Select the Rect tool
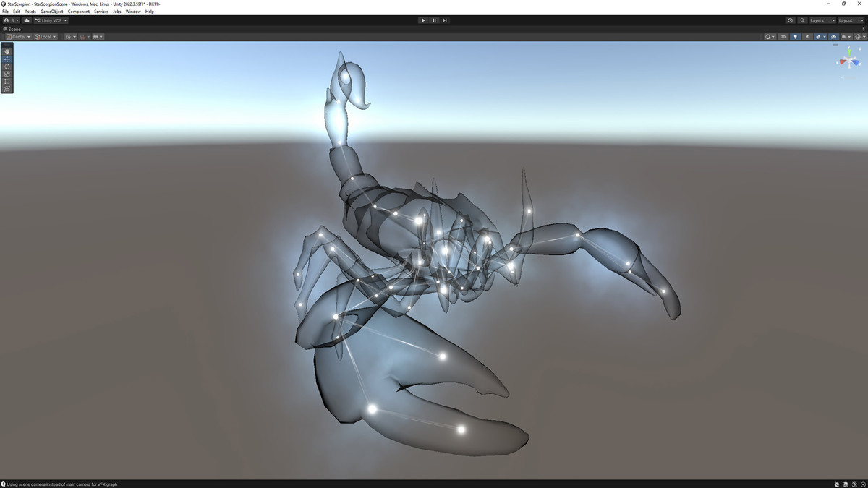 7,81
